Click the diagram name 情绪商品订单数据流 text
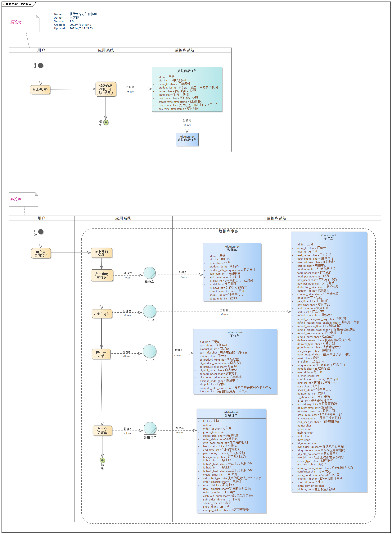This screenshot has height=534, width=392. coord(83,14)
